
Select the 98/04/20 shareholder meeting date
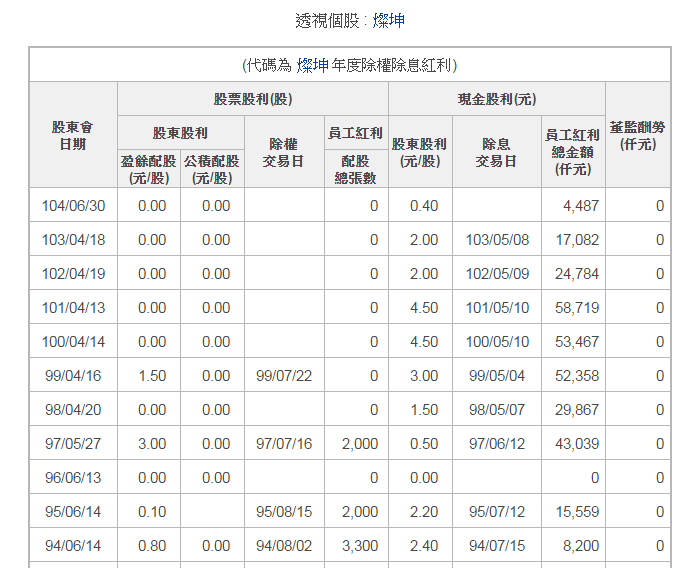click(74, 410)
